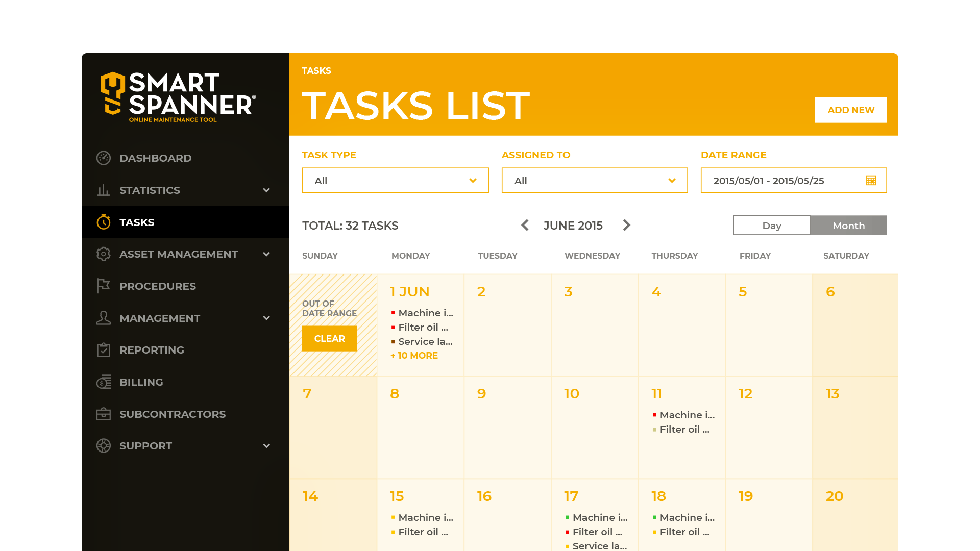Screen dimensions: 980x551
Task: Go to next month arrow
Action: (627, 225)
